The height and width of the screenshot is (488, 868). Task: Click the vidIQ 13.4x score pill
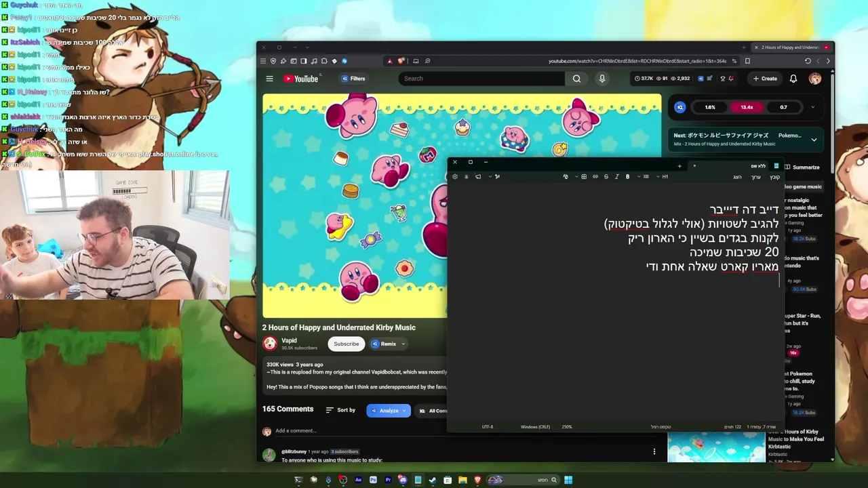tap(747, 107)
